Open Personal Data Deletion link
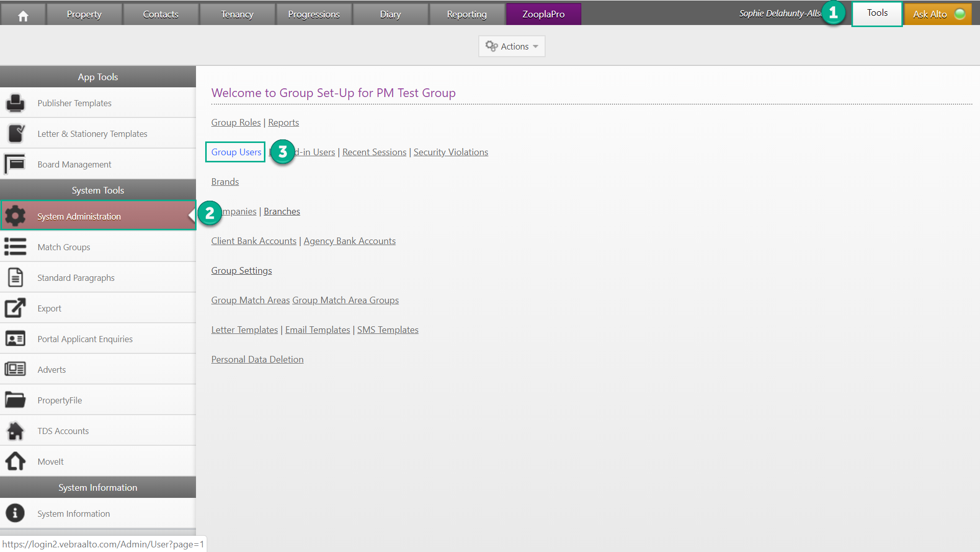 pyautogui.click(x=257, y=359)
